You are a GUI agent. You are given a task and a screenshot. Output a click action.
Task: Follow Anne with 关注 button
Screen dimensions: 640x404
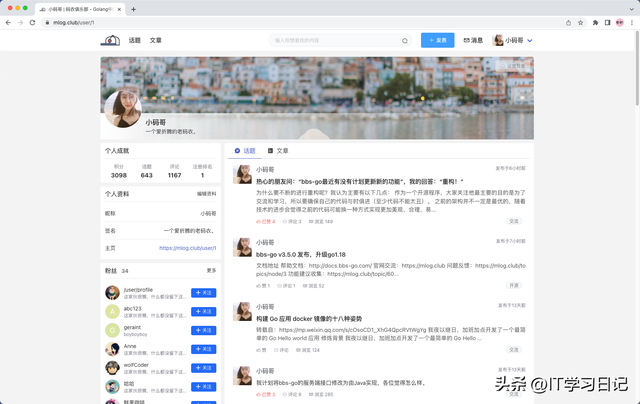[203, 349]
